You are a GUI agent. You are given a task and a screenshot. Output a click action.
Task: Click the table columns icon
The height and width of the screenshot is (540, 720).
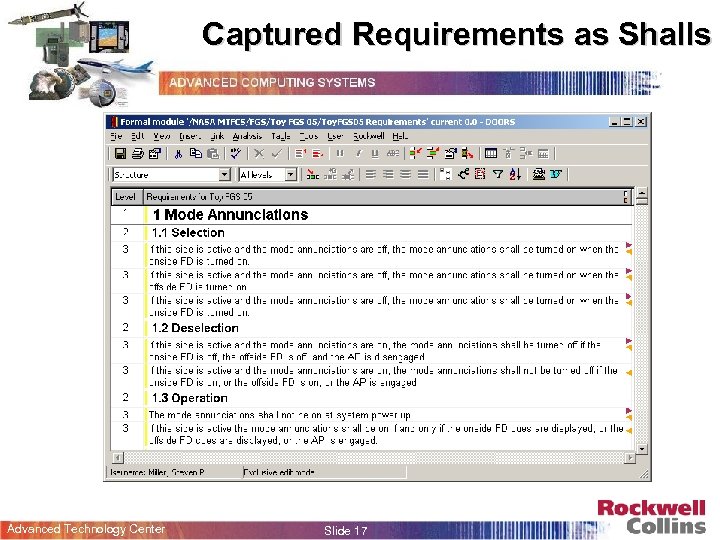tap(491, 153)
